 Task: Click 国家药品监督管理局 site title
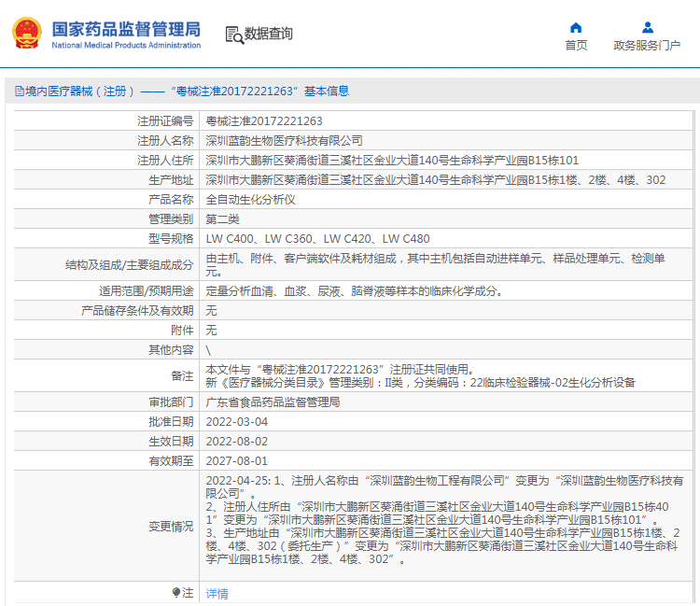126,30
